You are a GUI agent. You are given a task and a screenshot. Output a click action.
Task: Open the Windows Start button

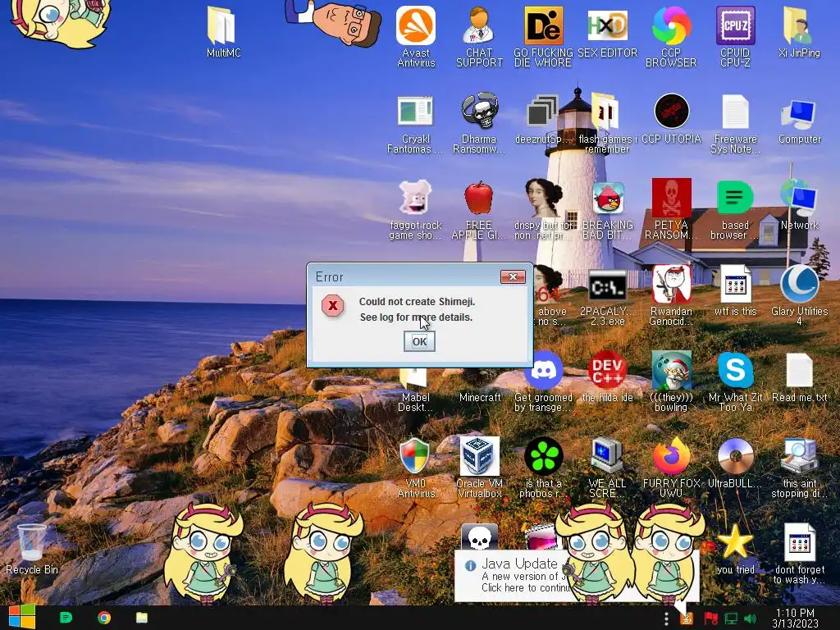click(x=21, y=618)
